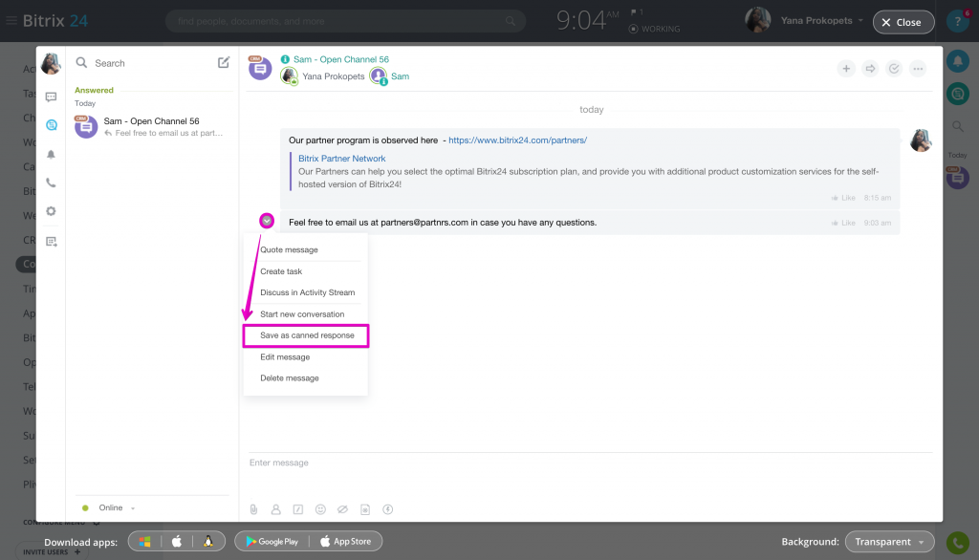Click the mention user icon below message box
Screen dimensions: 979x560
pyautogui.click(x=276, y=509)
